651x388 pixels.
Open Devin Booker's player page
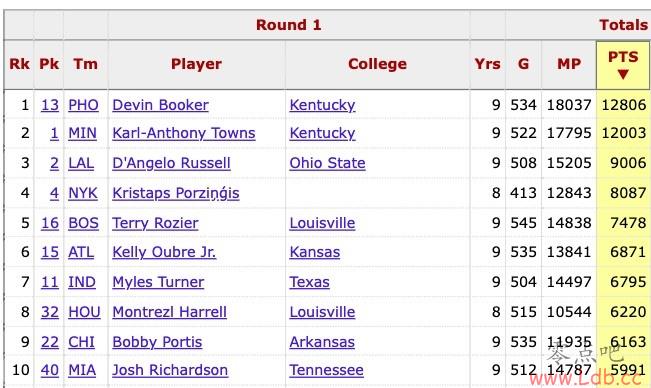(x=160, y=105)
